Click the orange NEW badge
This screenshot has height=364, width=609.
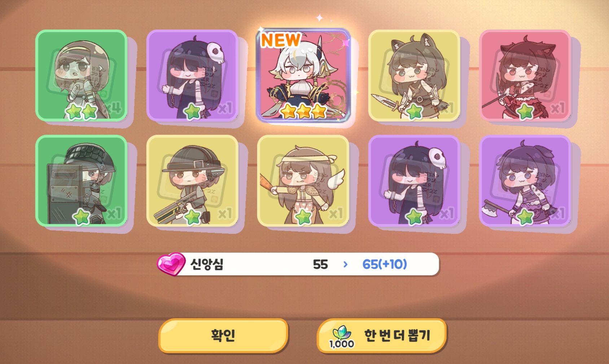pos(281,40)
